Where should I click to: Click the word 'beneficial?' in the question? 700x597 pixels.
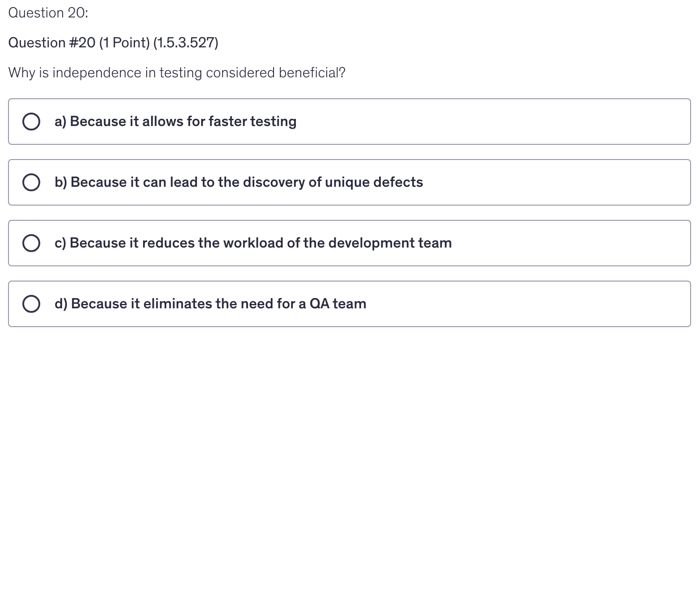click(x=312, y=72)
